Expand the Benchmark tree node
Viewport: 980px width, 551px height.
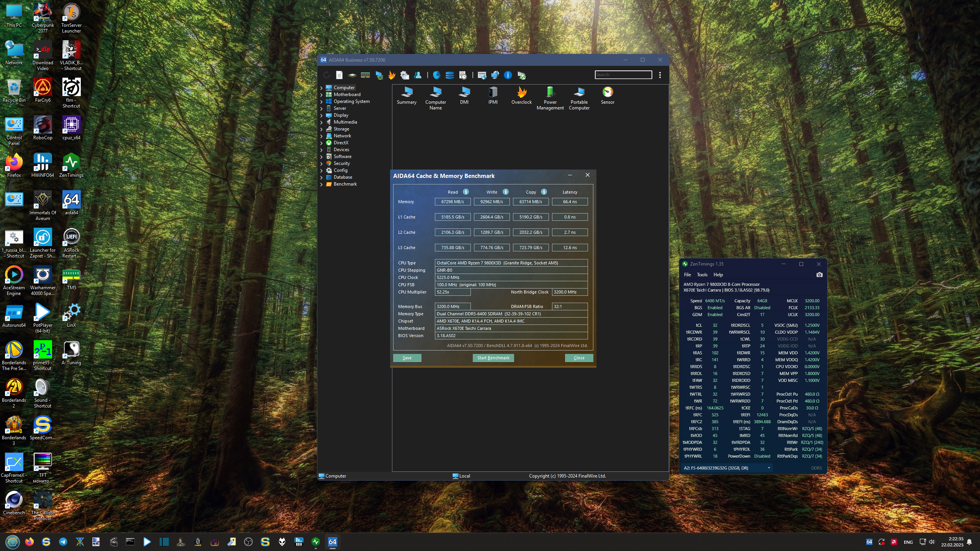click(x=322, y=184)
